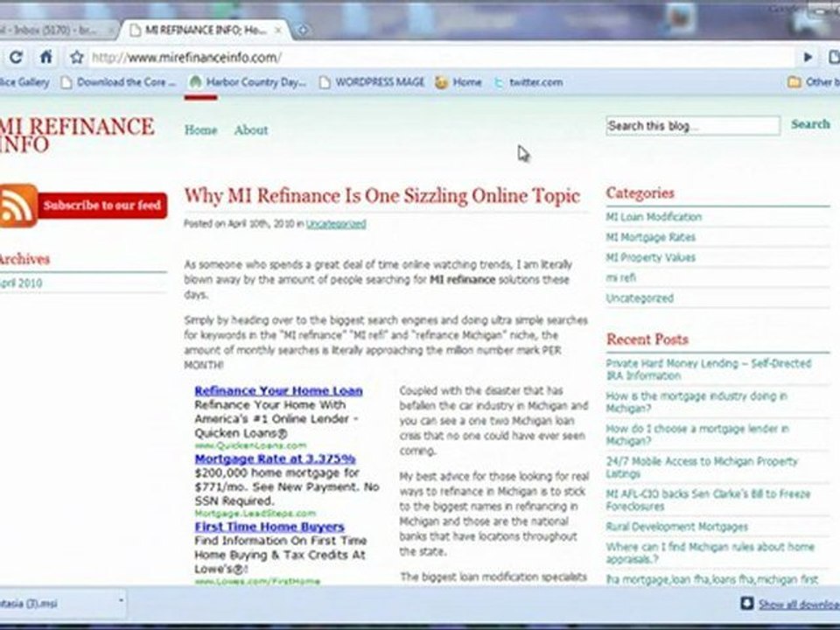Open MI AFL-CIO backs Sen Clarke's Bill post
The width and height of the screenshot is (840, 630).
pyautogui.click(x=708, y=500)
